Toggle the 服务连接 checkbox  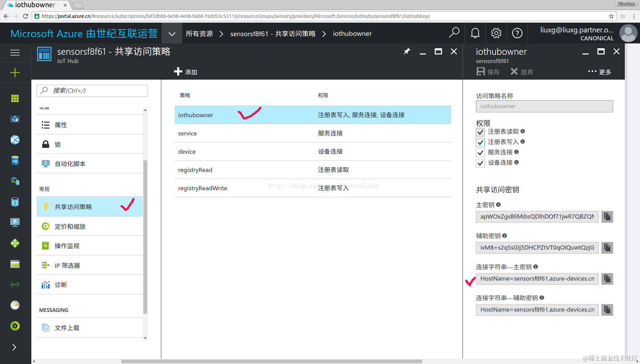[480, 152]
